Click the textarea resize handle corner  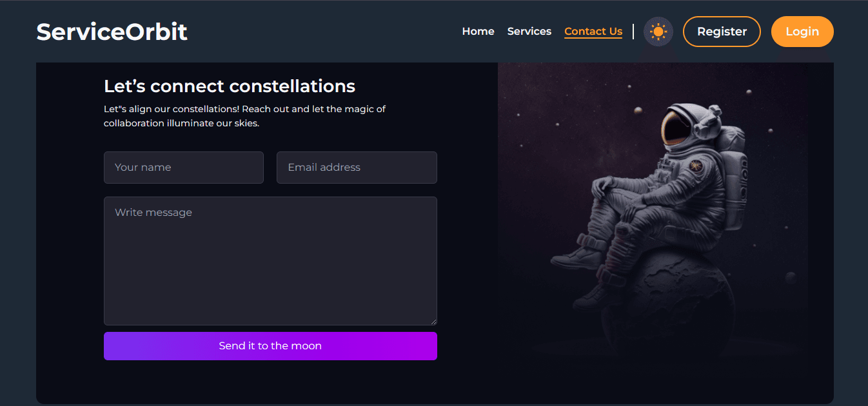tap(433, 322)
